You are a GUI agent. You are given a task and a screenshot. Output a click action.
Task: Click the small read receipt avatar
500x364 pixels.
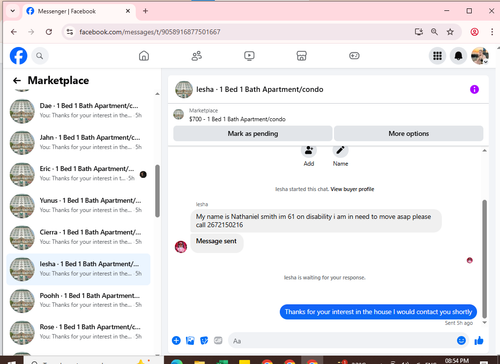[x=470, y=260]
